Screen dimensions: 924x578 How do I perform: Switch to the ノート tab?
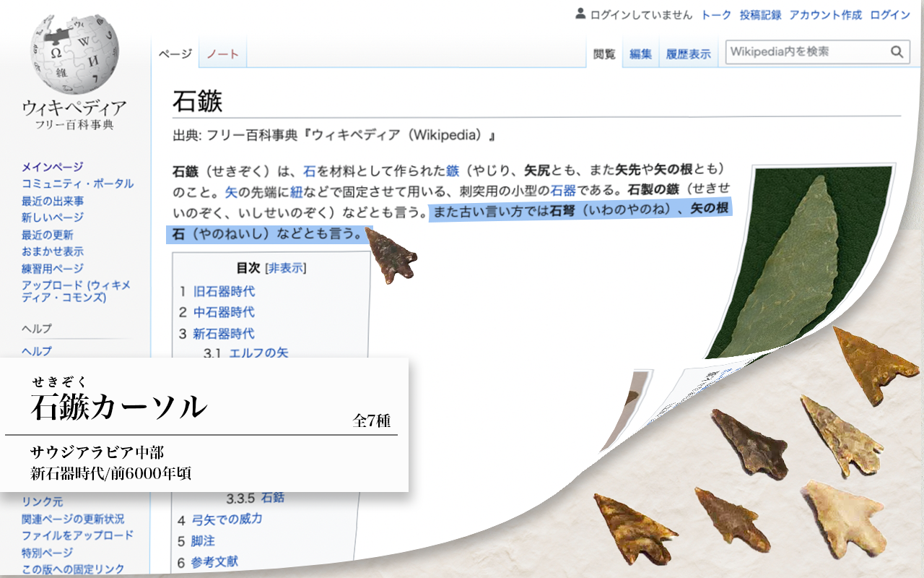[221, 51]
